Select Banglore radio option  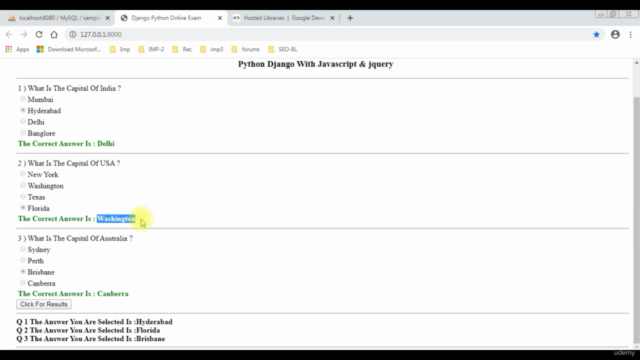pos(23,133)
